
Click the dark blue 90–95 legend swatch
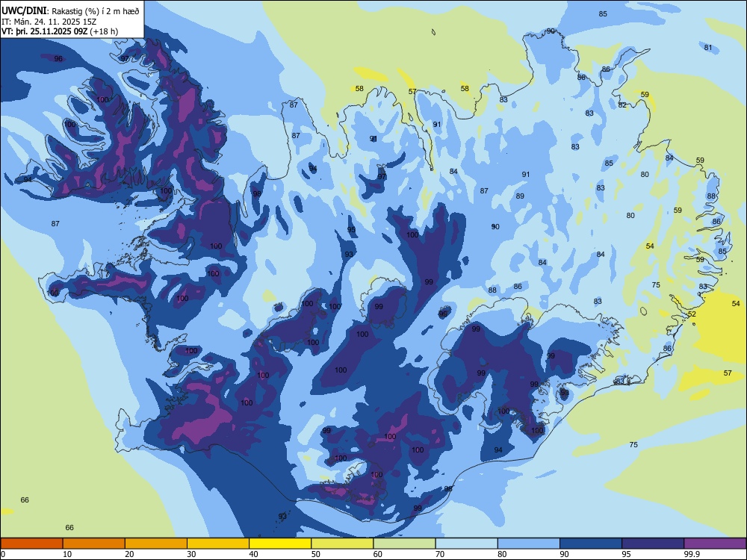[x=591, y=544]
